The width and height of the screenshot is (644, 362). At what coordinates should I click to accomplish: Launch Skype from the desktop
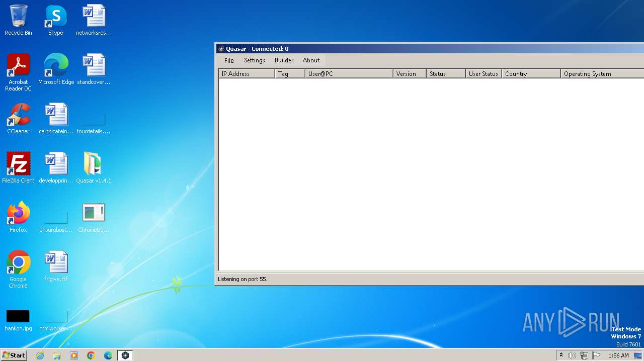(56, 20)
